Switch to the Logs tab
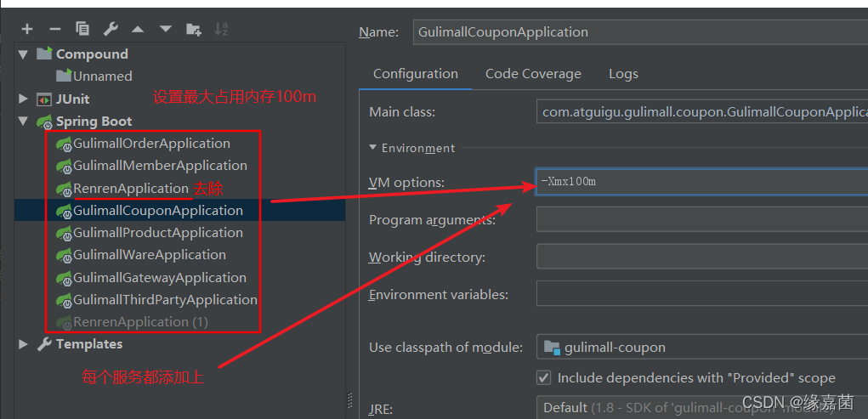The height and width of the screenshot is (419, 868). (623, 74)
